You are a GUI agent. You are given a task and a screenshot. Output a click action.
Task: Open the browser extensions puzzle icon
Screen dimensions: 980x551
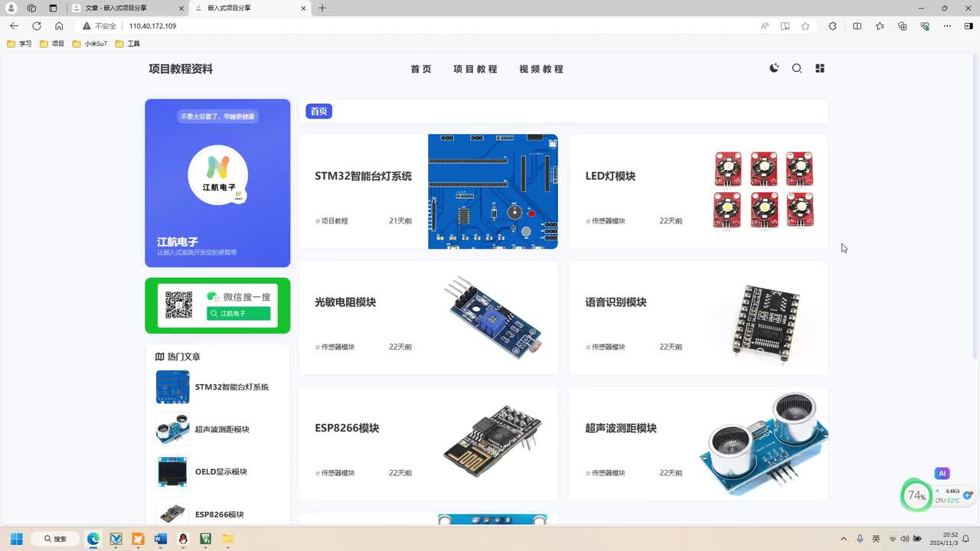[x=833, y=26]
